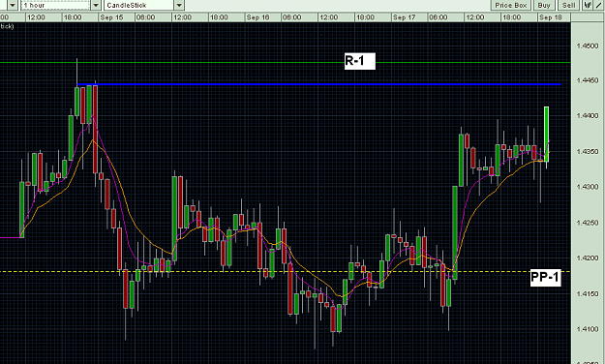Image resolution: width=605 pixels, height=364 pixels.
Task: Open the '1 hour' timeframe dropdown arrow
Action: 96,5
